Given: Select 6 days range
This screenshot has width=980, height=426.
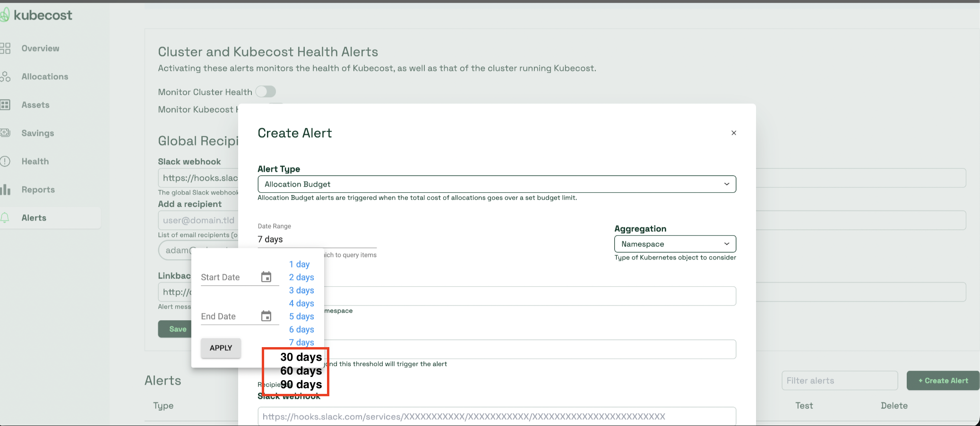Looking at the screenshot, I should tap(301, 329).
